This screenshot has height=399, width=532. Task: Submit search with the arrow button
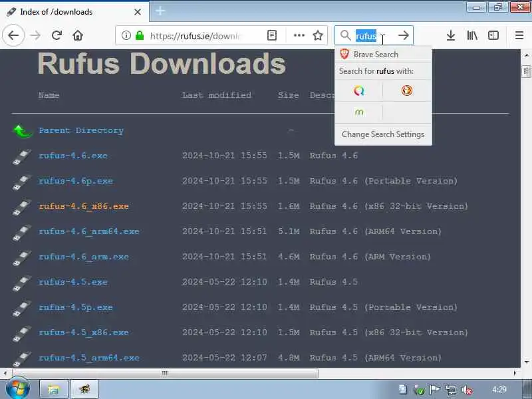tap(403, 35)
